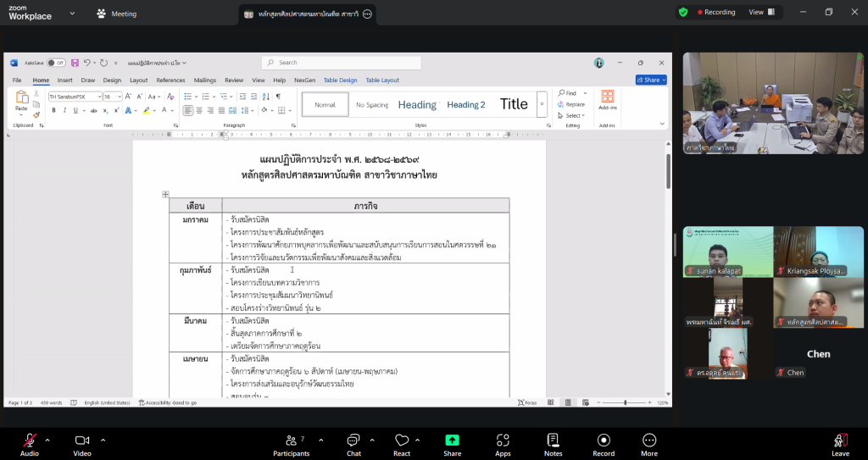868x460 pixels.
Task: Select the sunan kalapat video thumbnail
Action: pos(728,252)
